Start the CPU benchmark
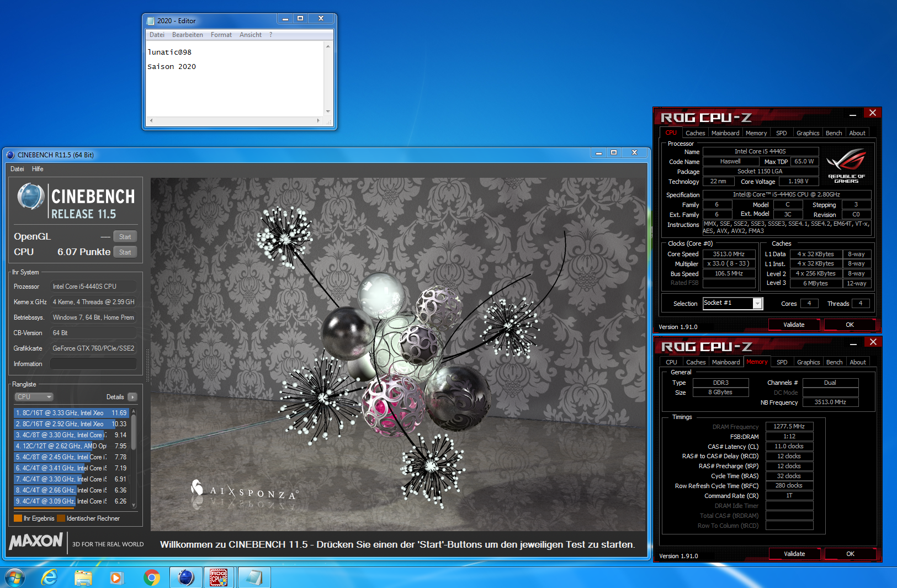Image resolution: width=897 pixels, height=588 pixels. pyautogui.click(x=125, y=252)
